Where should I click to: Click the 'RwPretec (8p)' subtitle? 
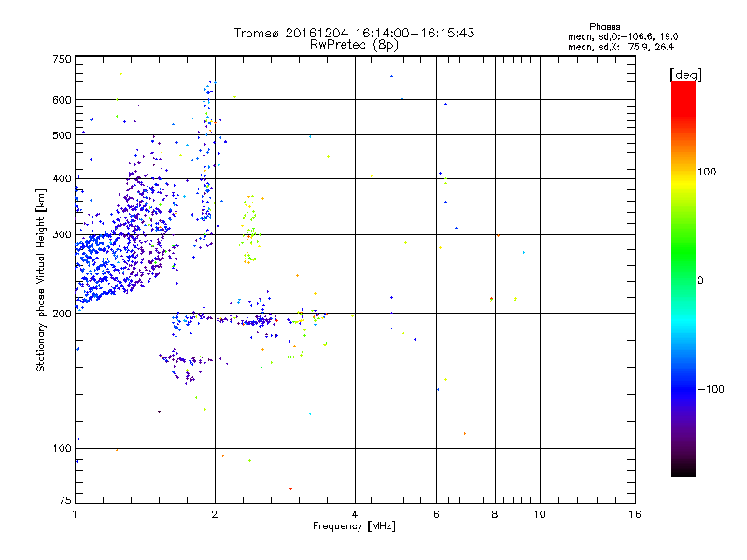[x=354, y=45]
